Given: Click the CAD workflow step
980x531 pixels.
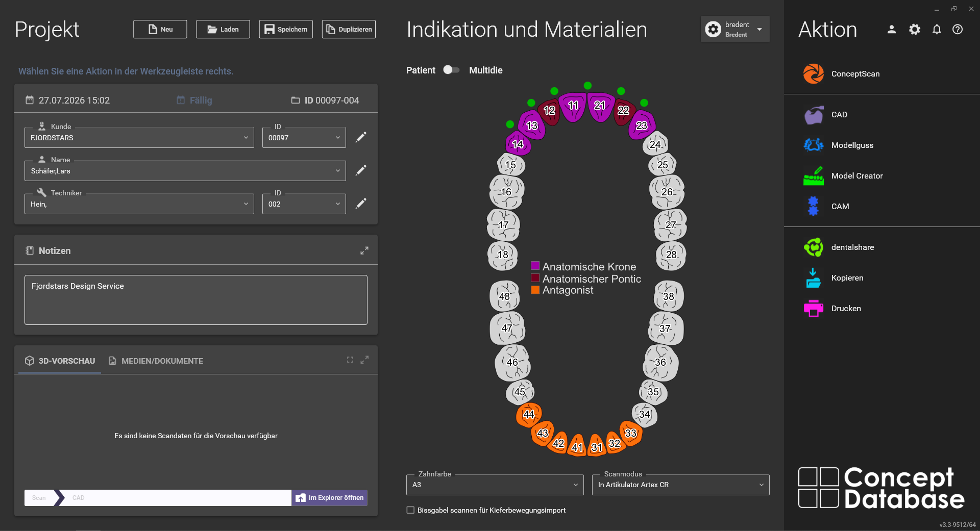Looking at the screenshot, I should 79,498.
